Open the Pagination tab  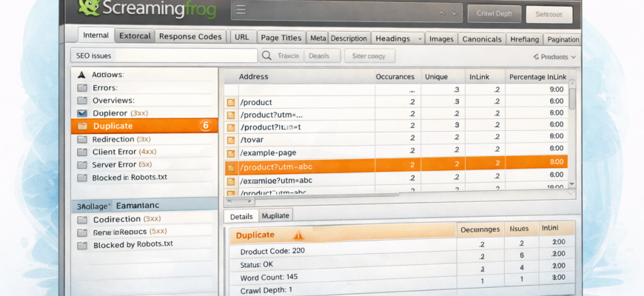tap(563, 40)
